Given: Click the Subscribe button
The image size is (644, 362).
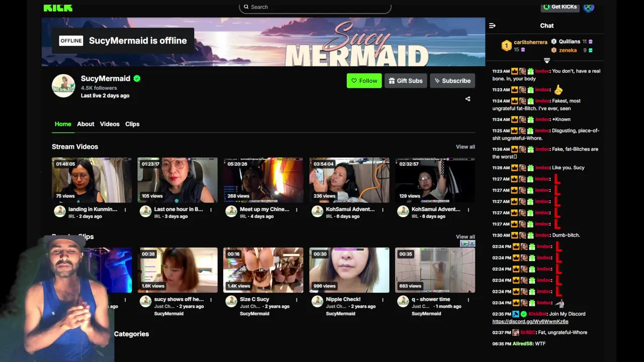Looking at the screenshot, I should click(x=452, y=81).
